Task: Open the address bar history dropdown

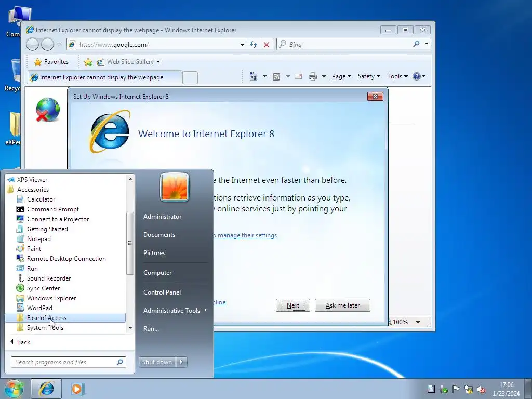Action: point(242,45)
